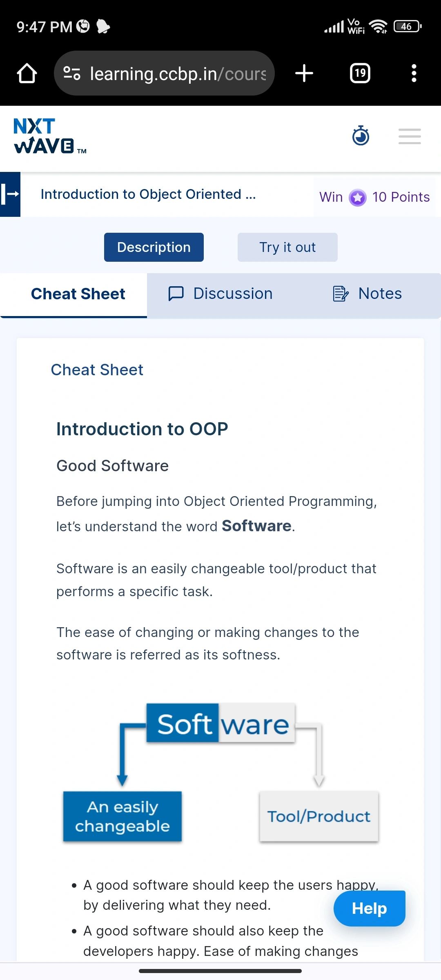Click the NxtWave logo
Image resolution: width=441 pixels, height=980 pixels.
point(50,136)
